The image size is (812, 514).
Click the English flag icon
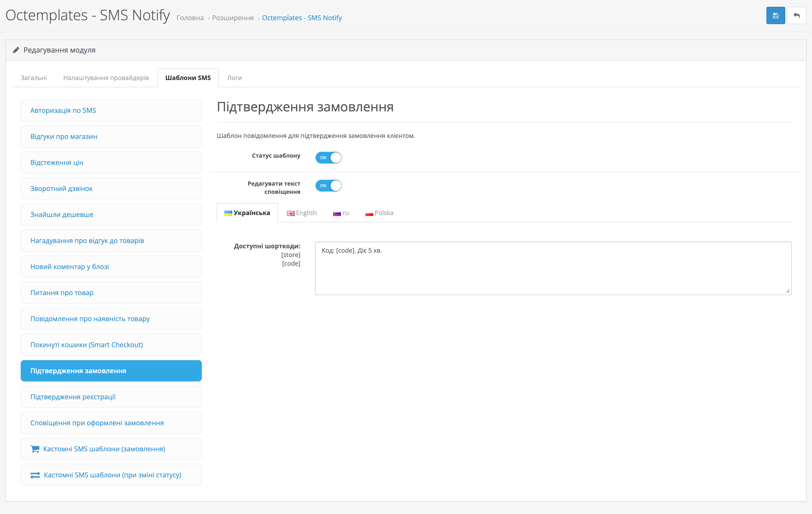tap(290, 213)
